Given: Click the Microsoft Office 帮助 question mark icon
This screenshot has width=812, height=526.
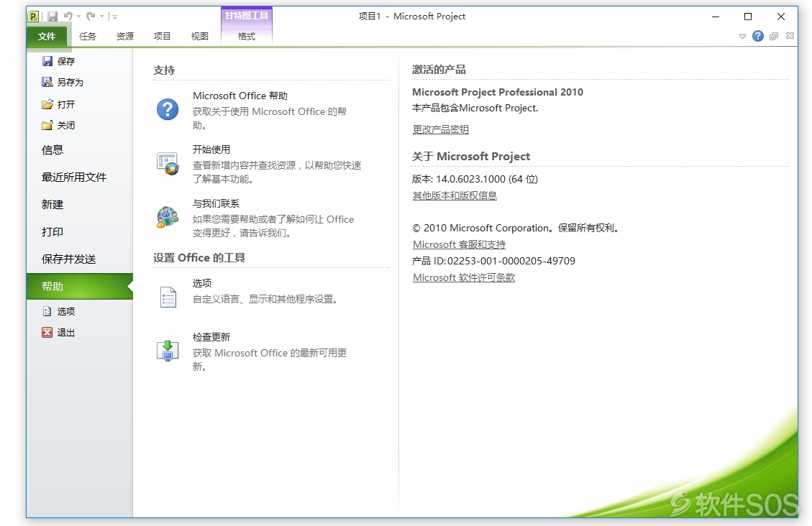Looking at the screenshot, I should pyautogui.click(x=168, y=110).
